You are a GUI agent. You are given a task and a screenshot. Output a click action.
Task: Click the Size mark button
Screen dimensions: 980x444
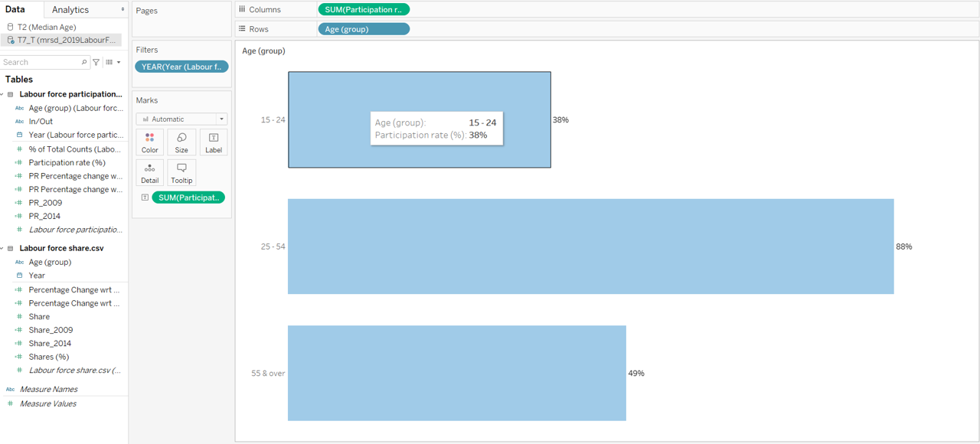coord(181,142)
